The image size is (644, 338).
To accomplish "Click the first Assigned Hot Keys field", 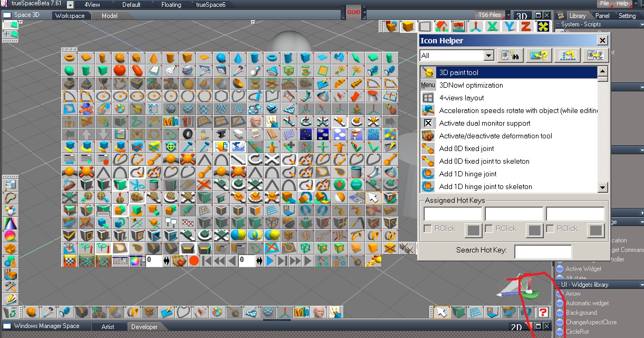I will [x=453, y=214].
